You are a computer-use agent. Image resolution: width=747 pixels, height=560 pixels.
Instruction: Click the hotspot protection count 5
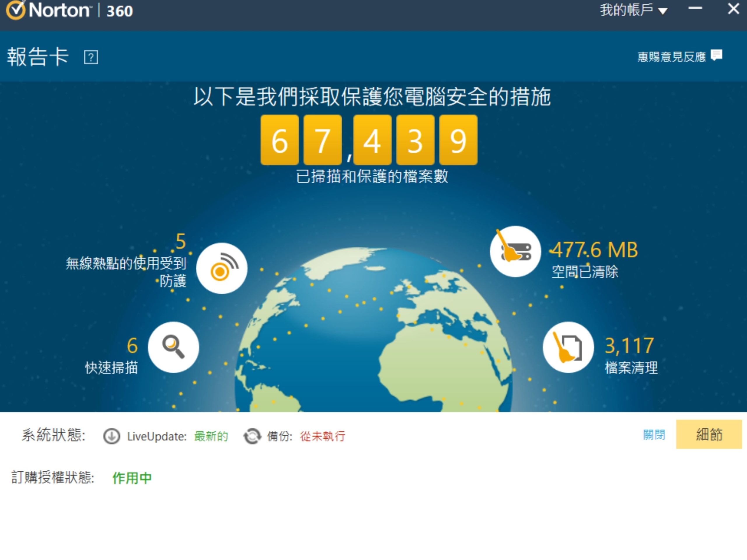181,241
